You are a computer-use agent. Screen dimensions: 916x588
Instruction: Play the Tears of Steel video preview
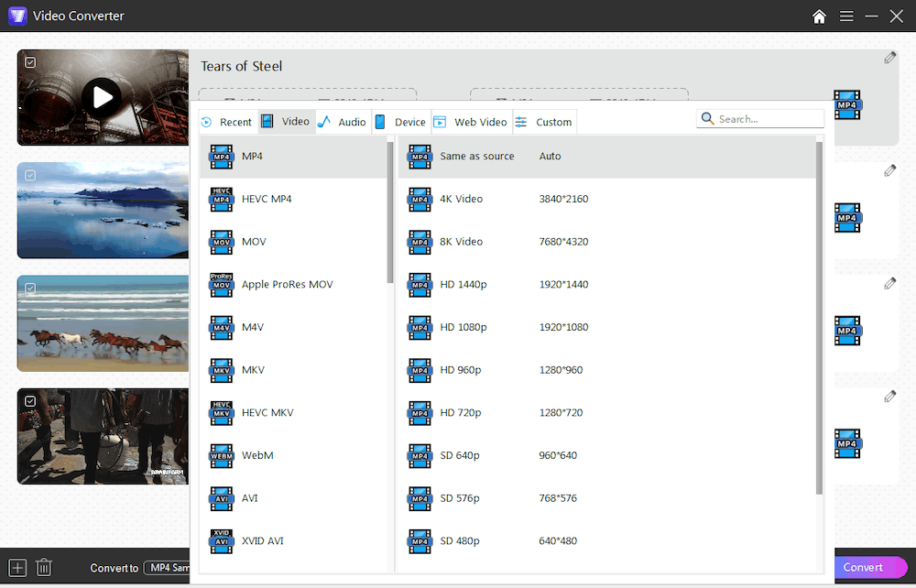102,97
